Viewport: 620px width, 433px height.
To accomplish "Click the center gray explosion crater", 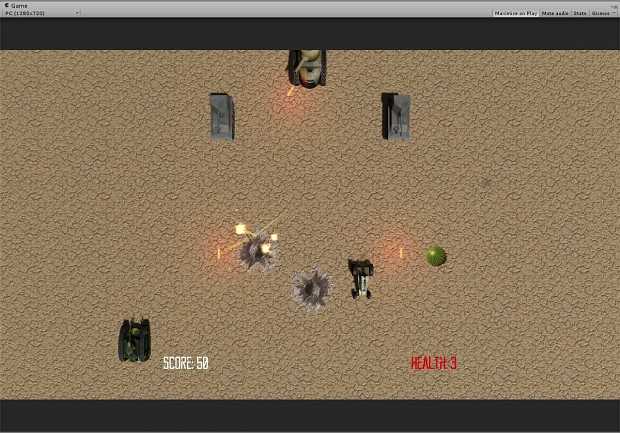I will 311,288.
